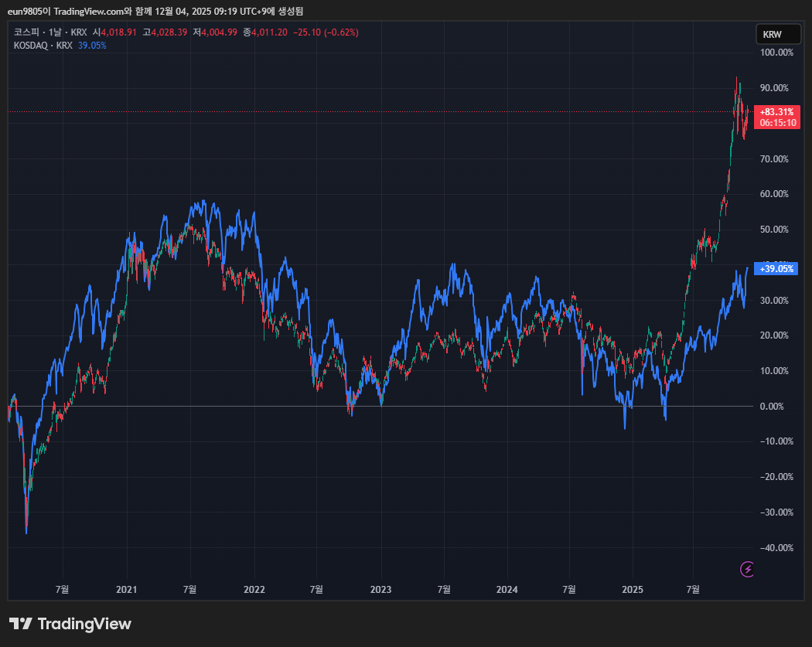Click the high price 4,028.39 value

(169, 32)
